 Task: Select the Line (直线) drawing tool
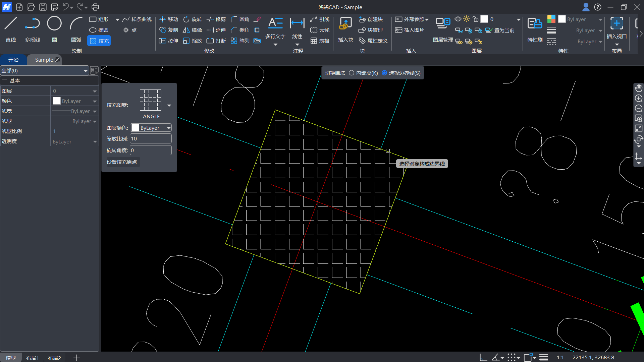(11, 24)
